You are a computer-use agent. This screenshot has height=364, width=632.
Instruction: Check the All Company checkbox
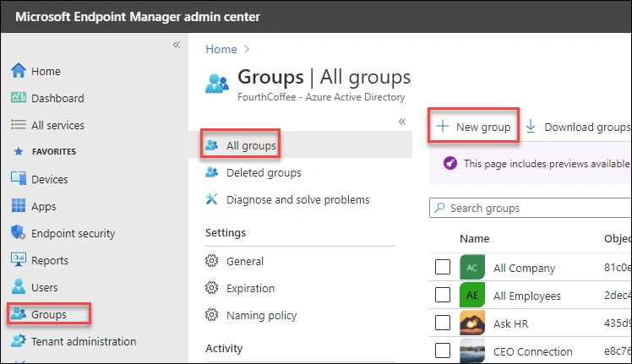click(x=443, y=267)
